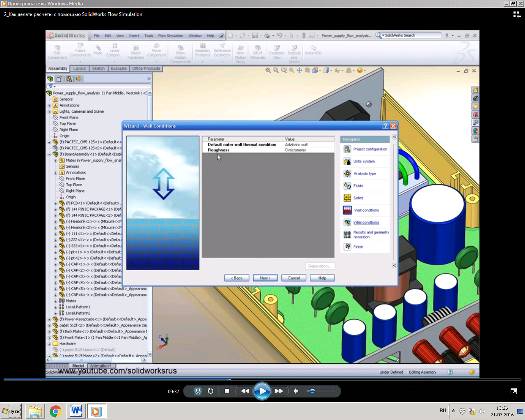Click the Back button in wizard
The image size is (525, 420).
coord(237,278)
